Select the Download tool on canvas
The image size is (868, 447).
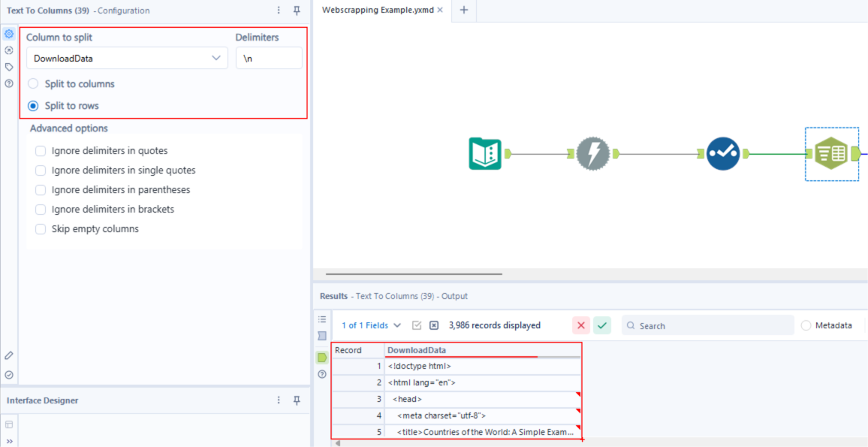592,153
